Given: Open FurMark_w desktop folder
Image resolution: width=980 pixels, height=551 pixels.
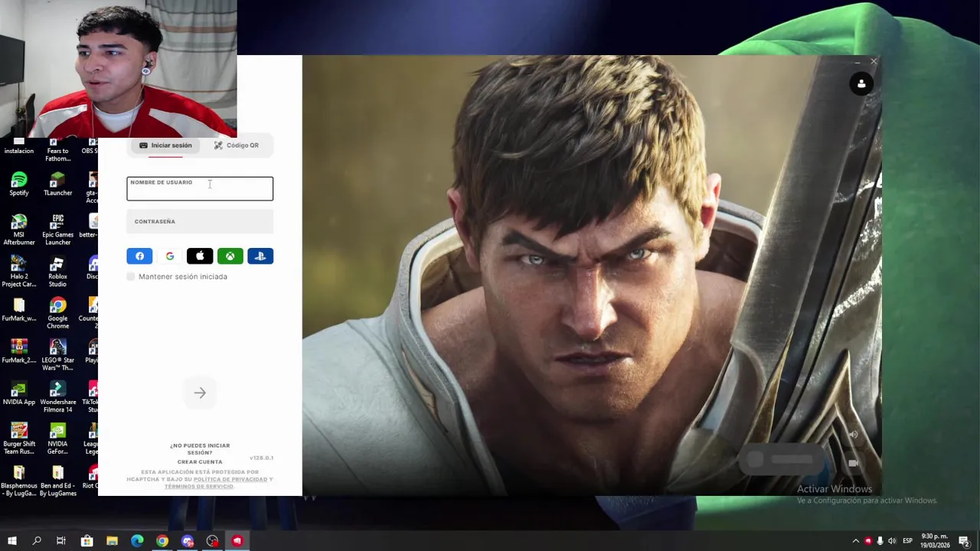Looking at the screenshot, I should pyautogui.click(x=18, y=310).
